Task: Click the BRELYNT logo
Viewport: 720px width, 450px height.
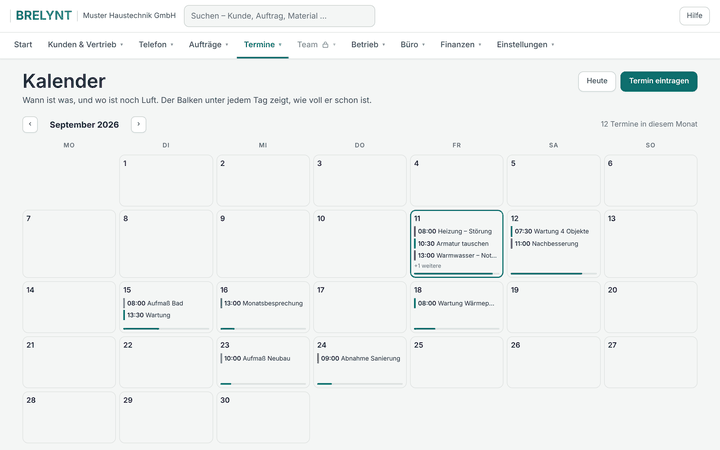Action: [44, 16]
